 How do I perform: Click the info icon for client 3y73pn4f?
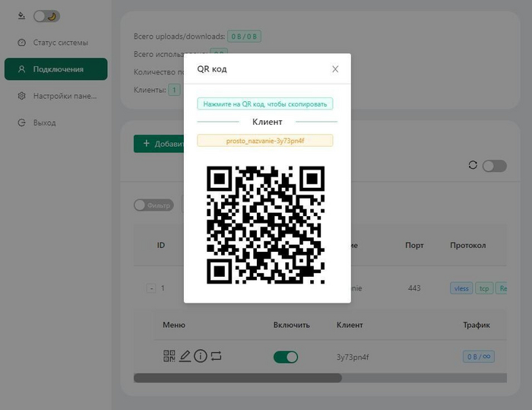coord(201,356)
